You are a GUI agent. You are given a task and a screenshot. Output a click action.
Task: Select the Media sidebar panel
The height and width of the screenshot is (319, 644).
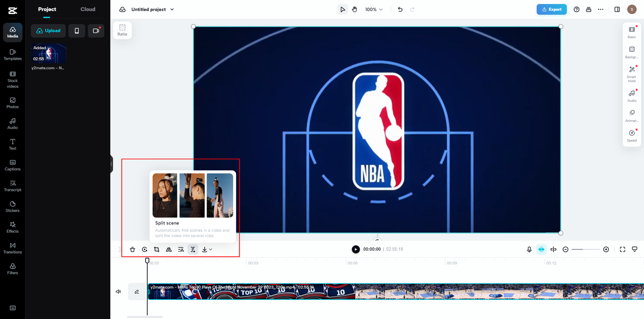tap(13, 32)
